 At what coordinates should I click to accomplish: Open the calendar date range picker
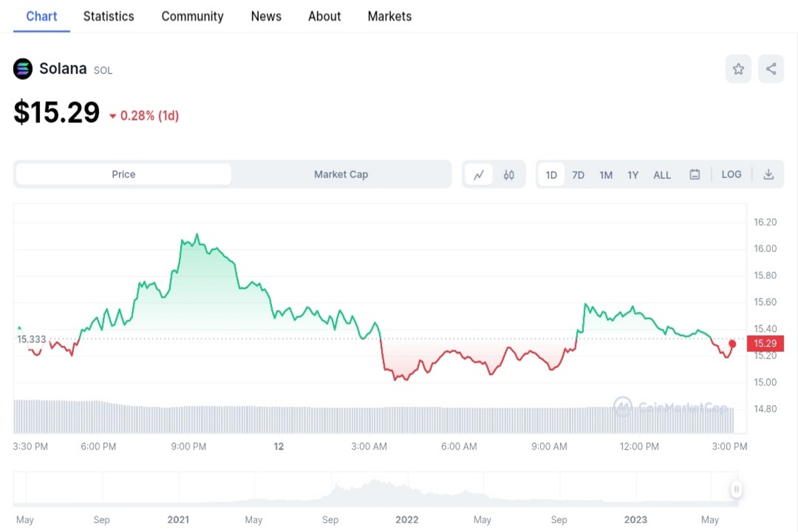(695, 175)
